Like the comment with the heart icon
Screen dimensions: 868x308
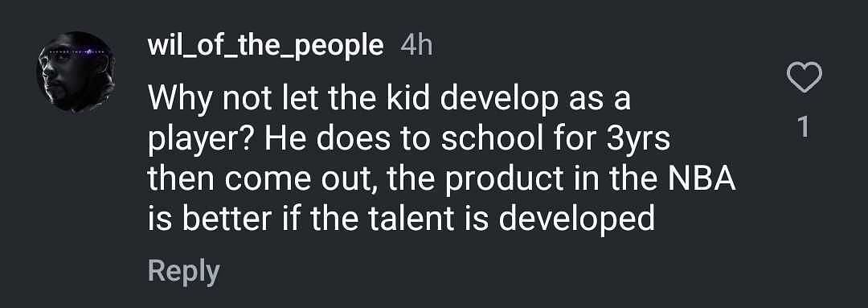(804, 78)
